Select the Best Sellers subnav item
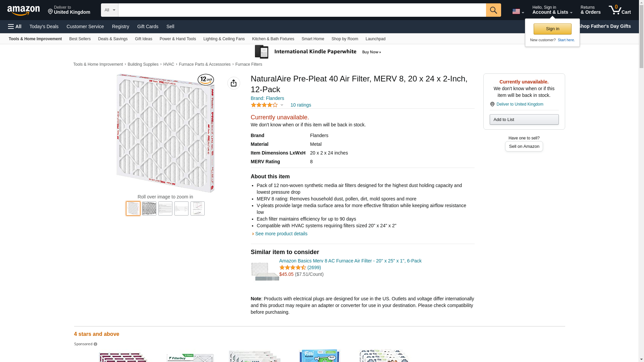This screenshot has height=362, width=644. (80, 39)
